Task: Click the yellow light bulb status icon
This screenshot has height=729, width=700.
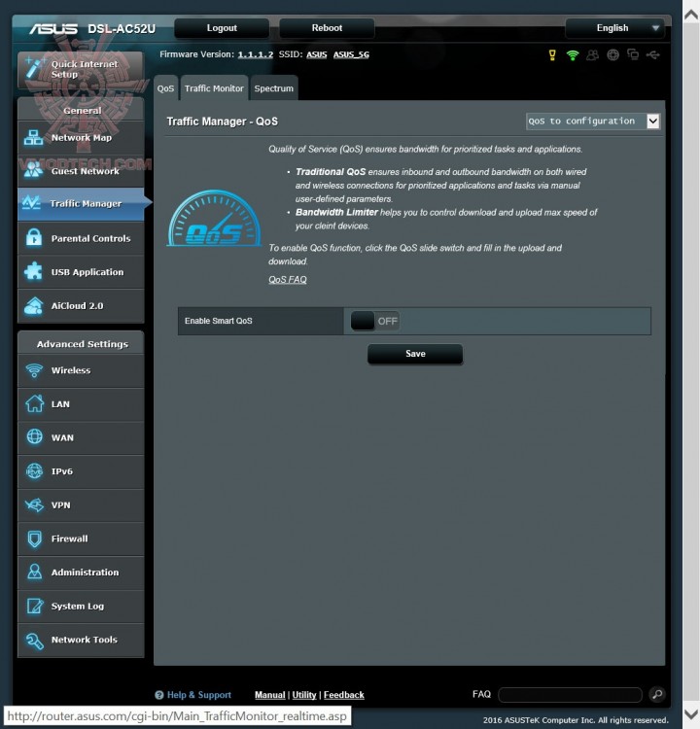Action: click(x=552, y=54)
